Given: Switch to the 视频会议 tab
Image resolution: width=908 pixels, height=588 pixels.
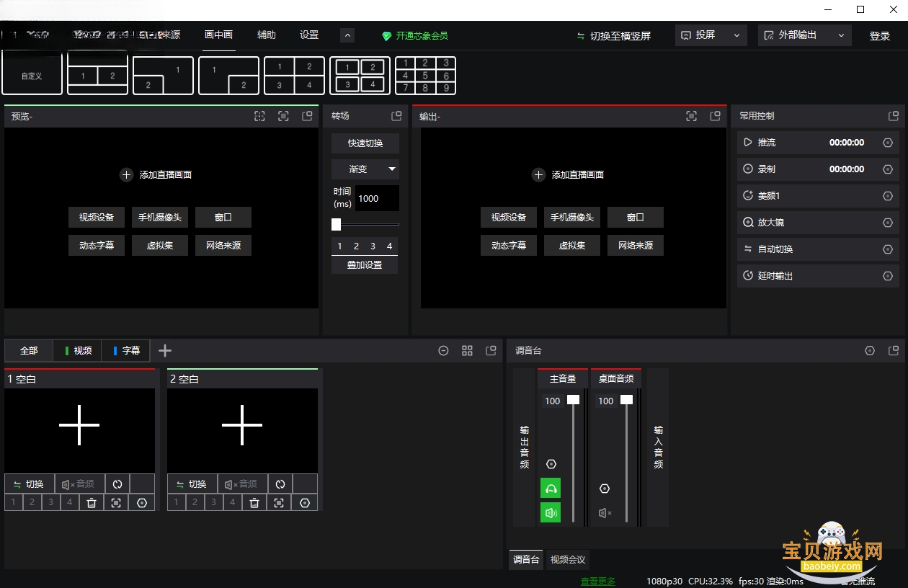Looking at the screenshot, I should click(568, 560).
